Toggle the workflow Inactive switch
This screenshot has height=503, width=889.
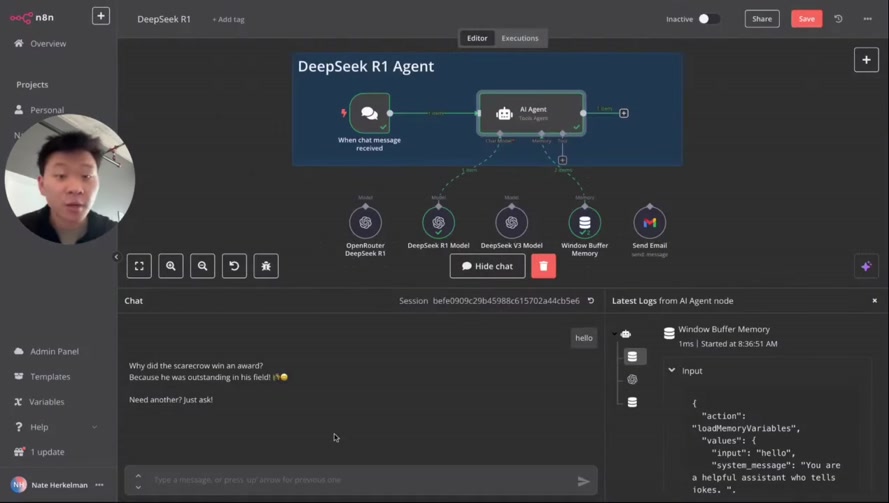click(708, 19)
